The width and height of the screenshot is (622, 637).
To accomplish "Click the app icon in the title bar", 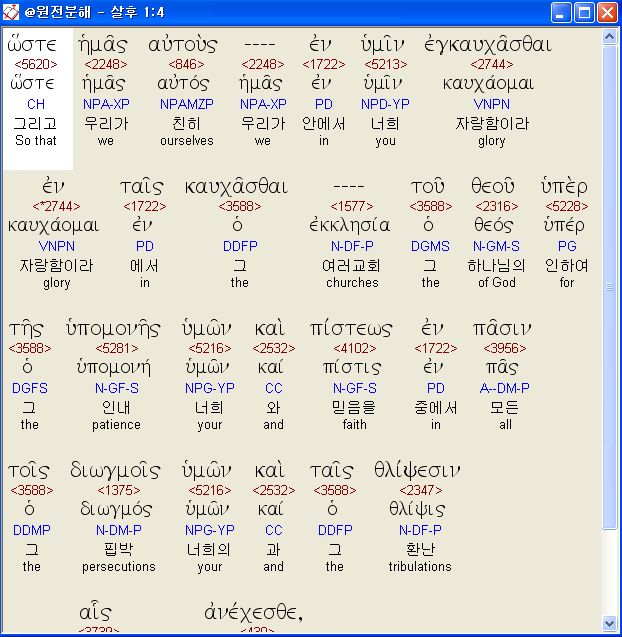I will [x=11, y=12].
